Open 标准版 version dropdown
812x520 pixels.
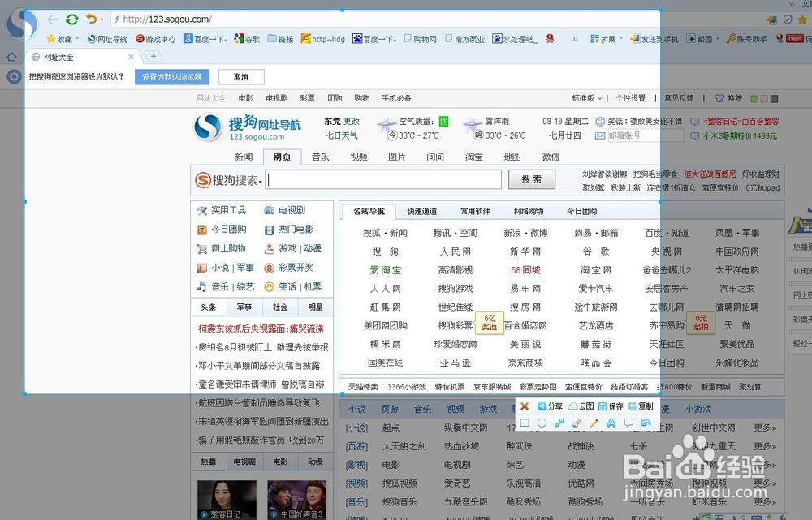587,98
